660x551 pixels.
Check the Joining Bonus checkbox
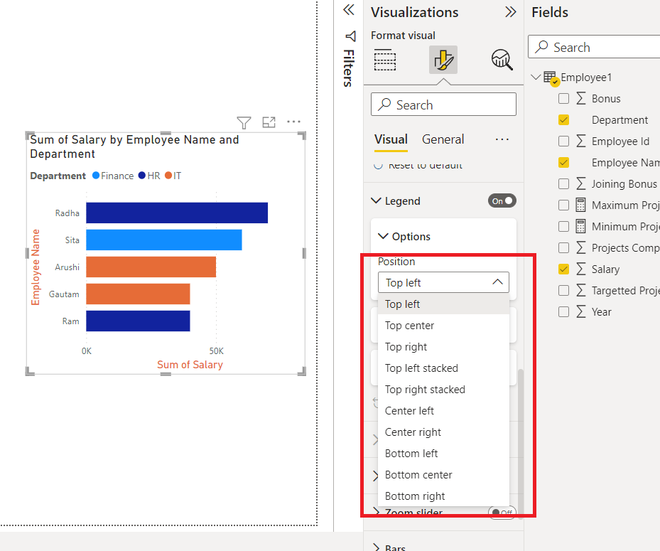563,184
